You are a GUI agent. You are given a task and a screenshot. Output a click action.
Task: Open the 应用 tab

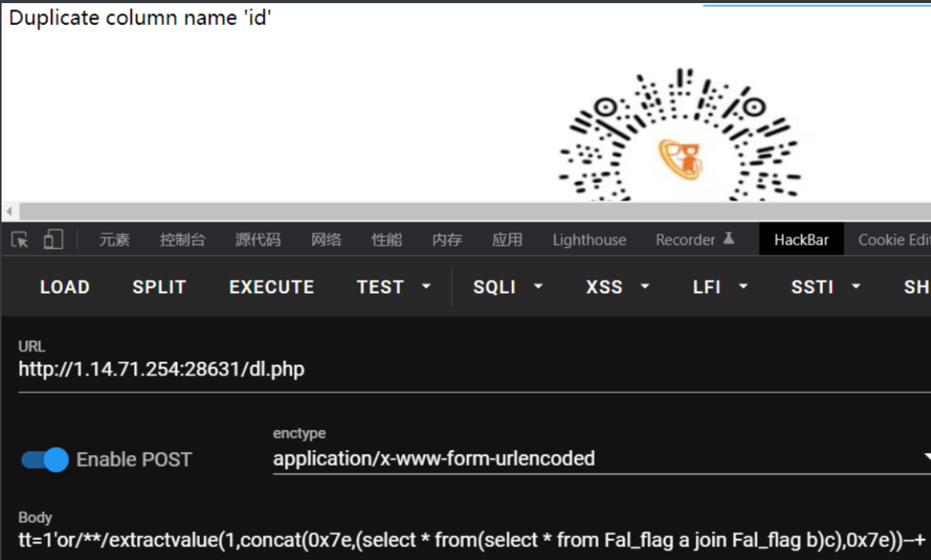[507, 240]
